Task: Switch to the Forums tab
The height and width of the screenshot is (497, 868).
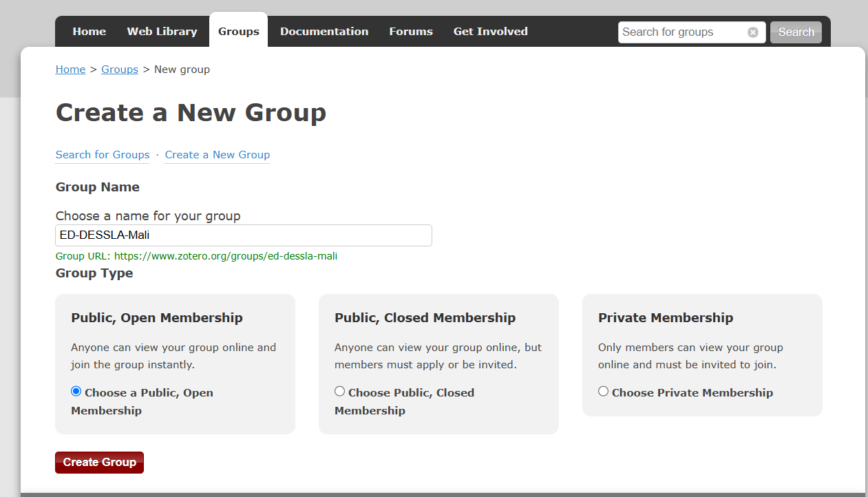Action: click(x=411, y=32)
